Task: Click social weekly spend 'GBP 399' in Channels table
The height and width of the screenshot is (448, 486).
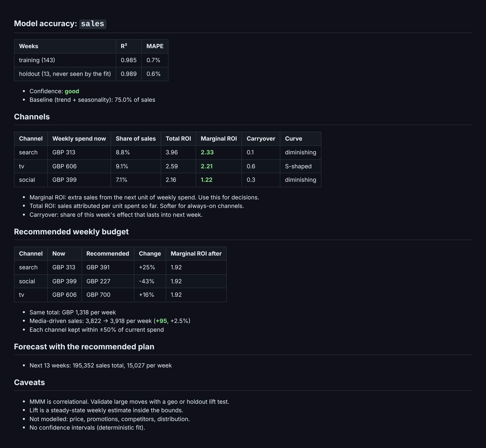Action: 64,180
